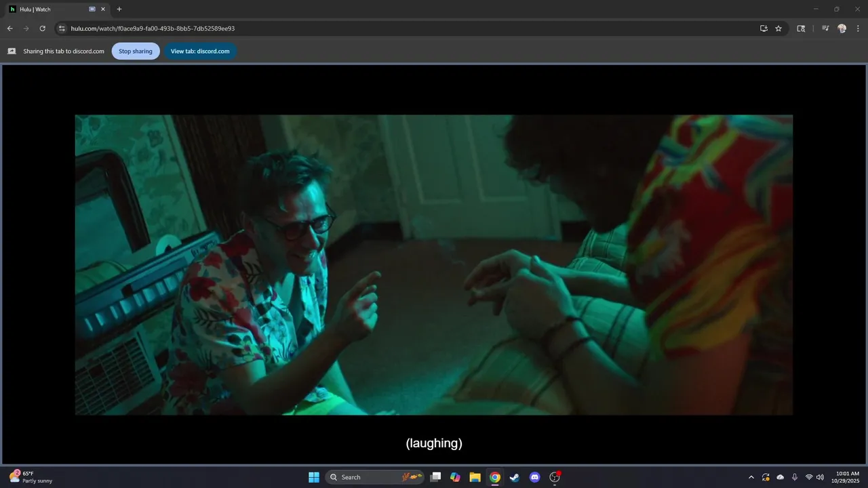Minimize the Chrome window
Screen dimensions: 868x488
pyautogui.click(x=816, y=9)
